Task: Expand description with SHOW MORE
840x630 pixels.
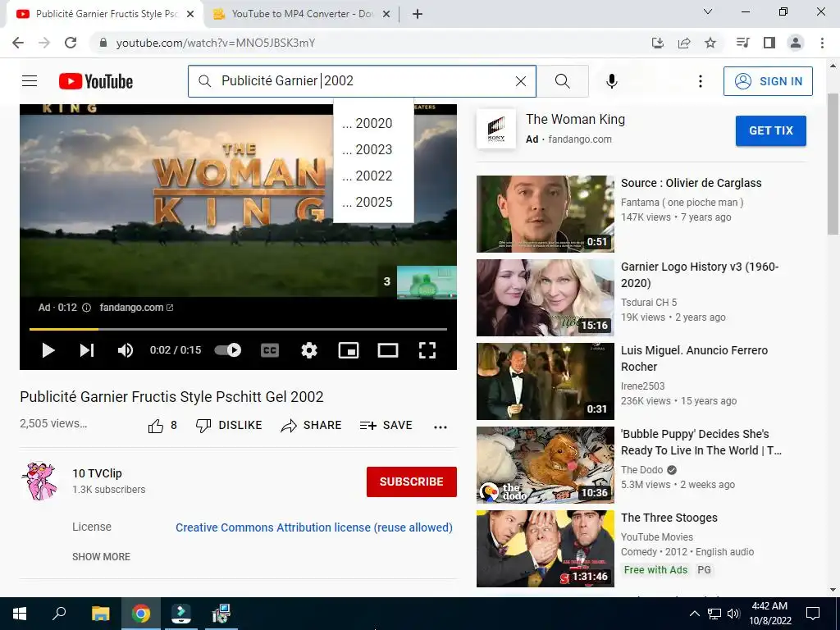Action: coord(101,557)
